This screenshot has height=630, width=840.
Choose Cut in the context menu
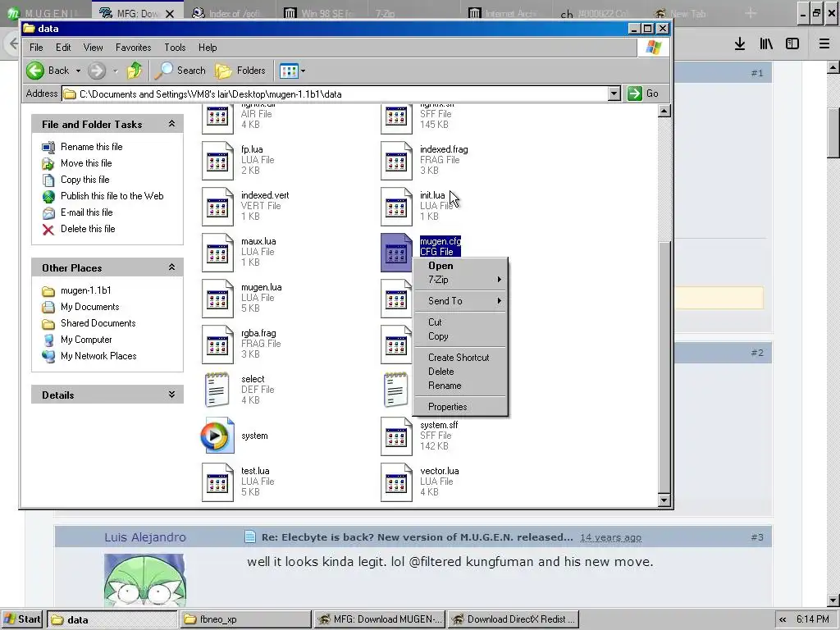pos(461,322)
